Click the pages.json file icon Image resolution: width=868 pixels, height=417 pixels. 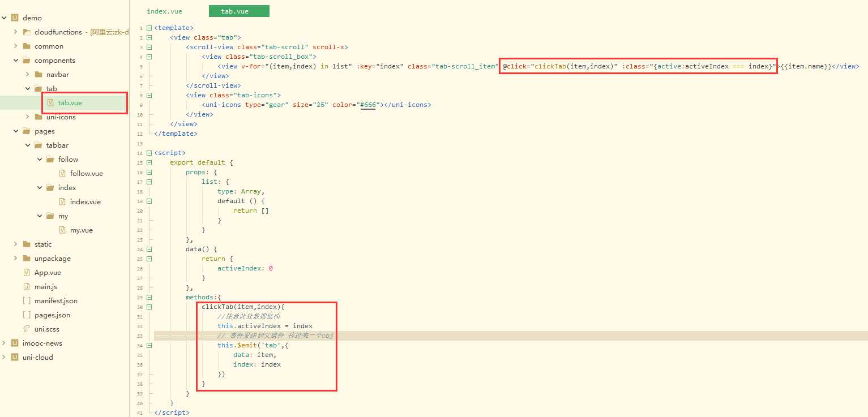point(27,315)
